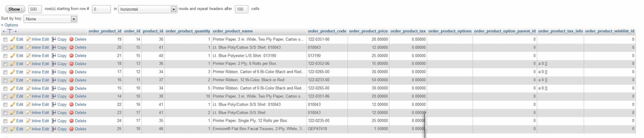Tick the checkbox for order_product_id 19
This screenshot has width=644, height=138.
pos(5,40)
